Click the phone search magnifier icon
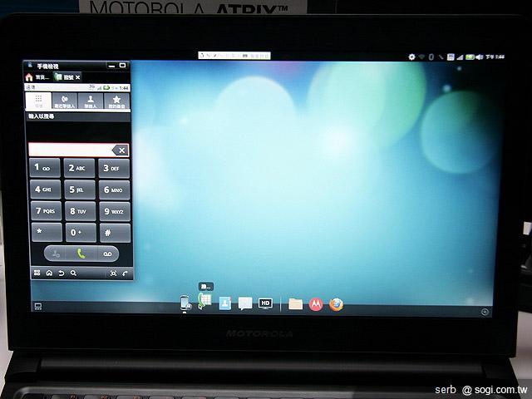The width and height of the screenshot is (532, 399). pos(73,273)
